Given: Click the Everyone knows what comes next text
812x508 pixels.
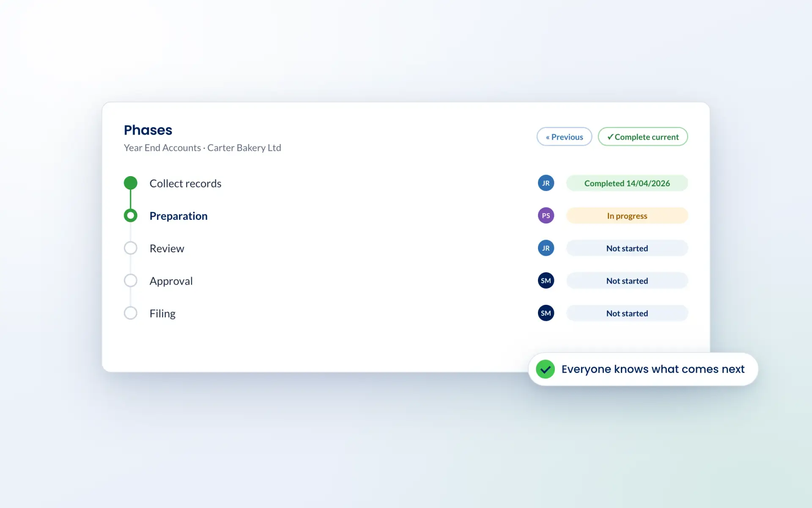Looking at the screenshot, I should point(653,369).
